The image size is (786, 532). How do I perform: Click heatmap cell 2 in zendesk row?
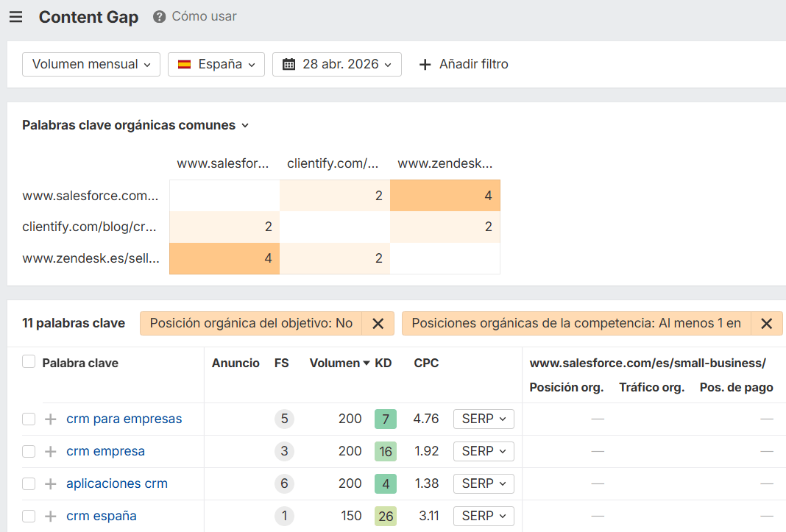pos(335,258)
